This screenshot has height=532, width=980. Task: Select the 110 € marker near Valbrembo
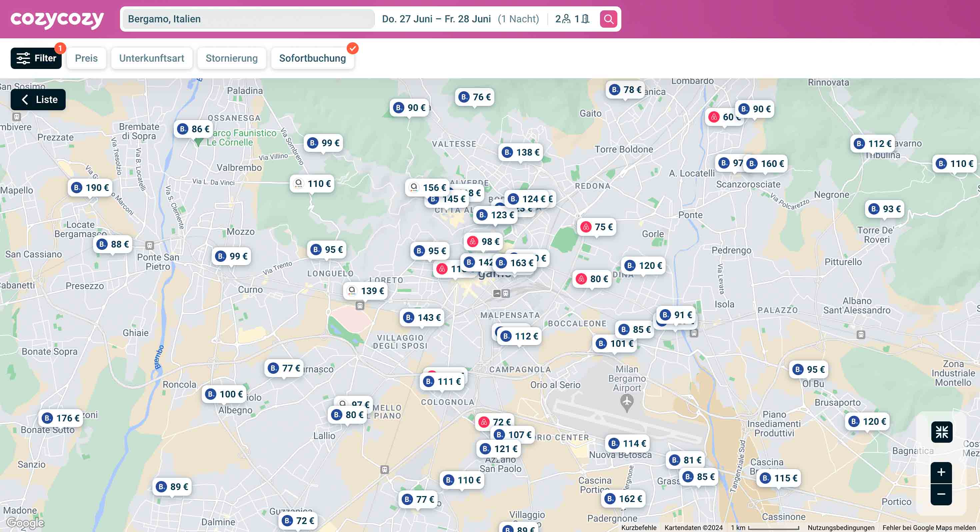click(x=312, y=184)
